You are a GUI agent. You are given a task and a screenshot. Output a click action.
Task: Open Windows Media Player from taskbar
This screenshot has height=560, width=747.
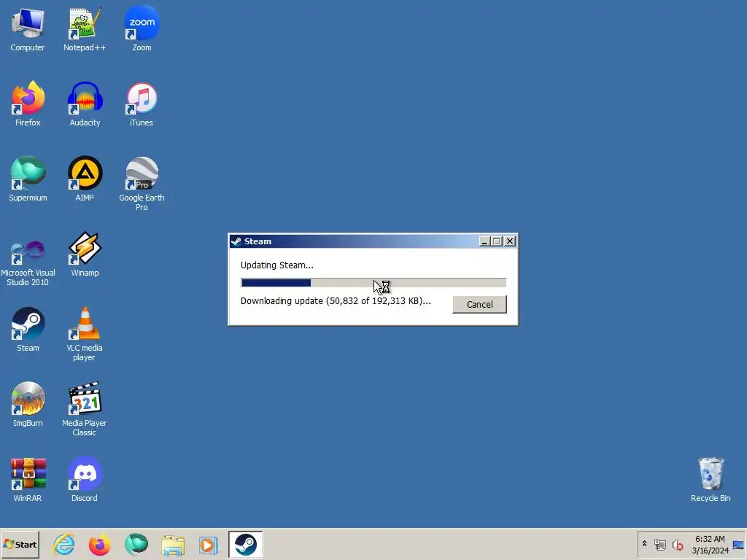(209, 545)
